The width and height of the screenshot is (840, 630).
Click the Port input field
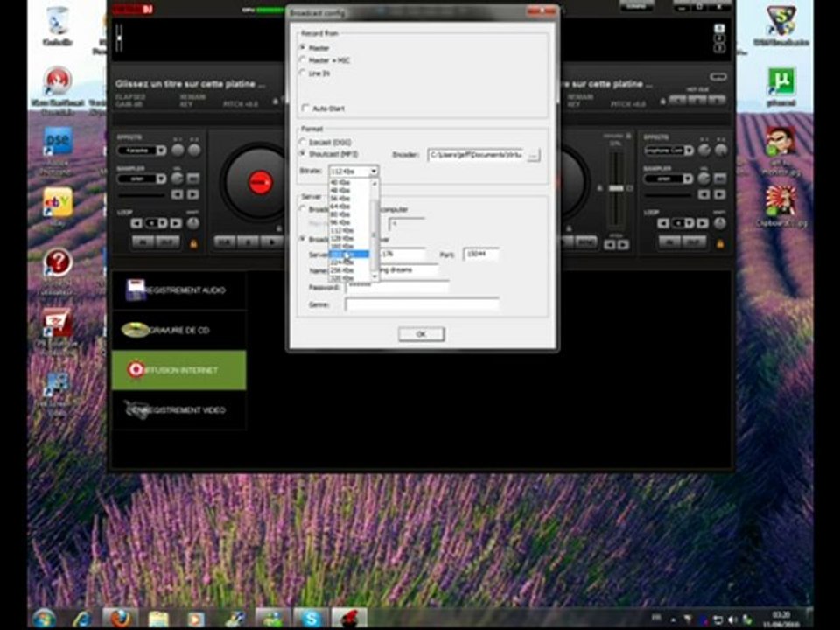[x=481, y=254]
